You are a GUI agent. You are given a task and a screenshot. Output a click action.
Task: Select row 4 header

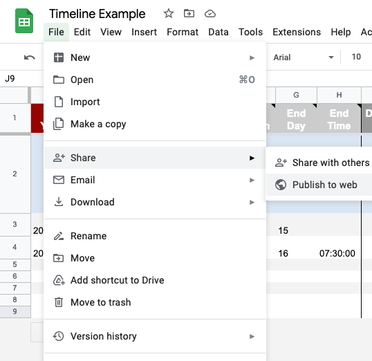click(x=15, y=247)
